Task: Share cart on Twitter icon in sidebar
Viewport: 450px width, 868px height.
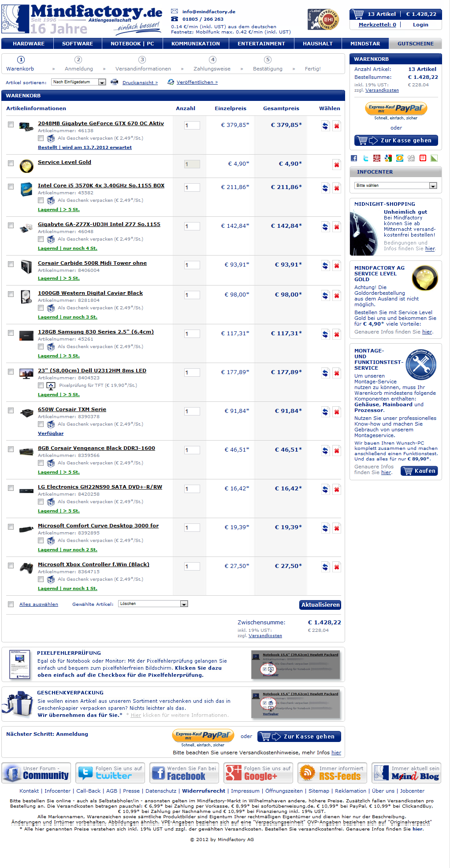Action: coord(365,158)
